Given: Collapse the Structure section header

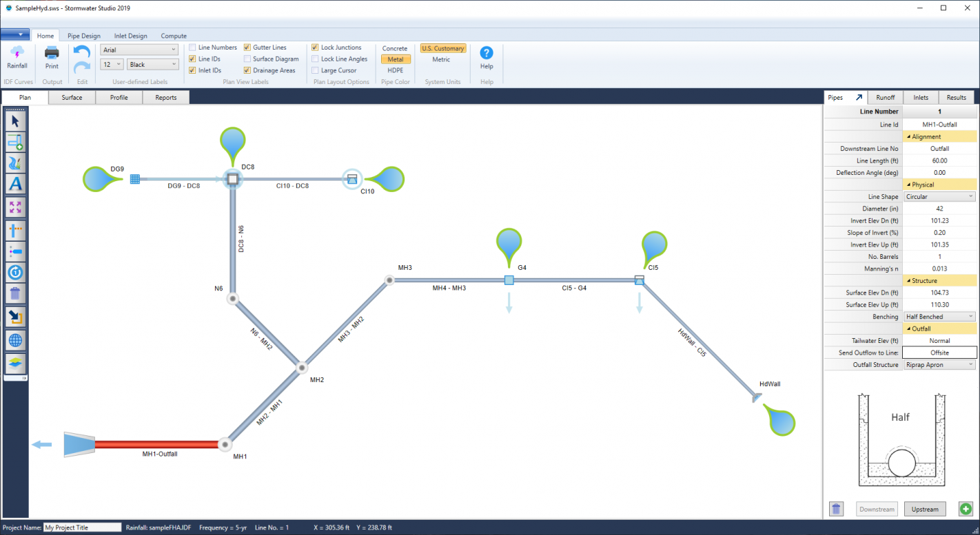Looking at the screenshot, I should click(x=939, y=281).
